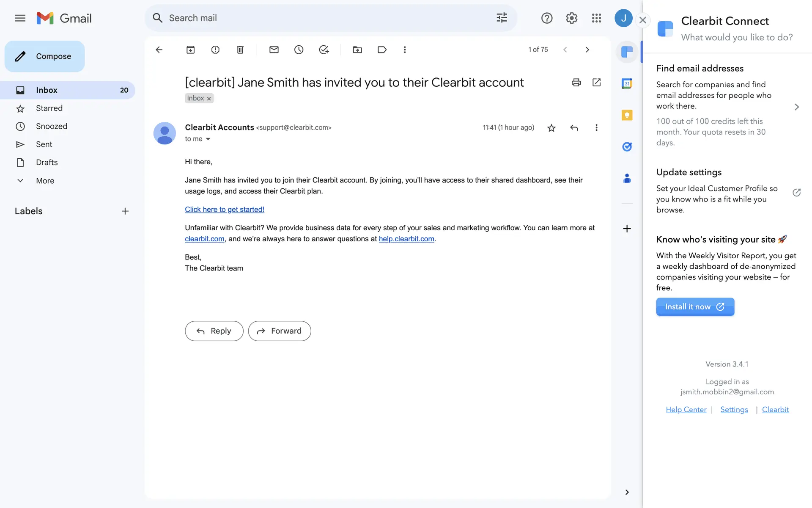The height and width of the screenshot is (508, 812).
Task: Print the email conversation
Action: pos(576,82)
